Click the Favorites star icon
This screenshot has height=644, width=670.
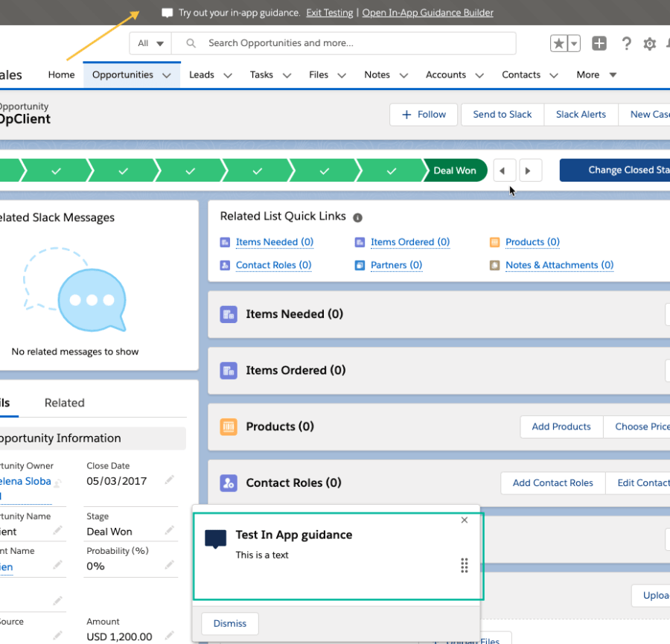coord(558,44)
